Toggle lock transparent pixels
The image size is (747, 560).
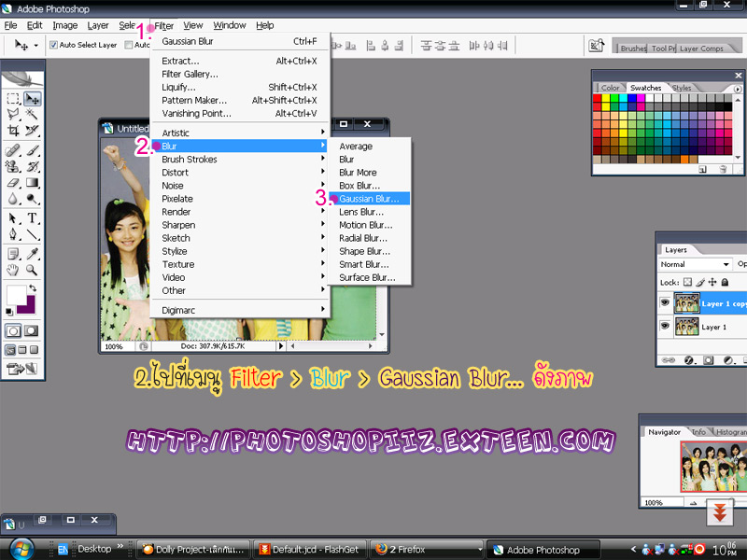[687, 282]
